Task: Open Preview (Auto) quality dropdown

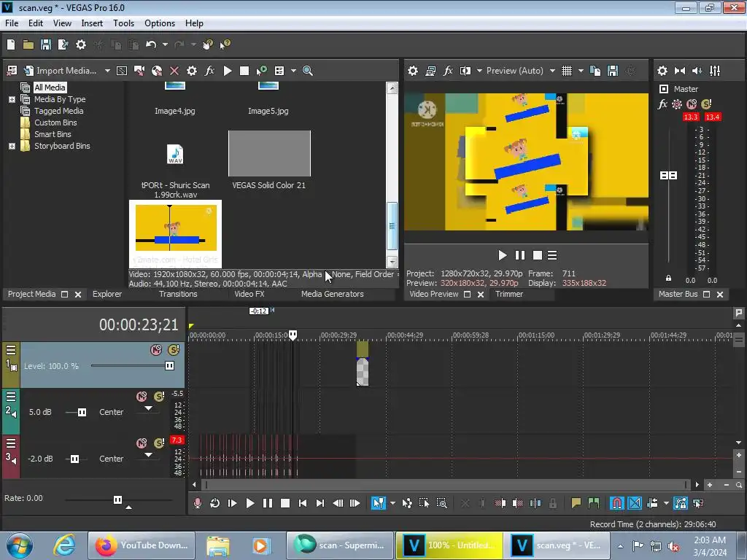Action: tap(552, 71)
